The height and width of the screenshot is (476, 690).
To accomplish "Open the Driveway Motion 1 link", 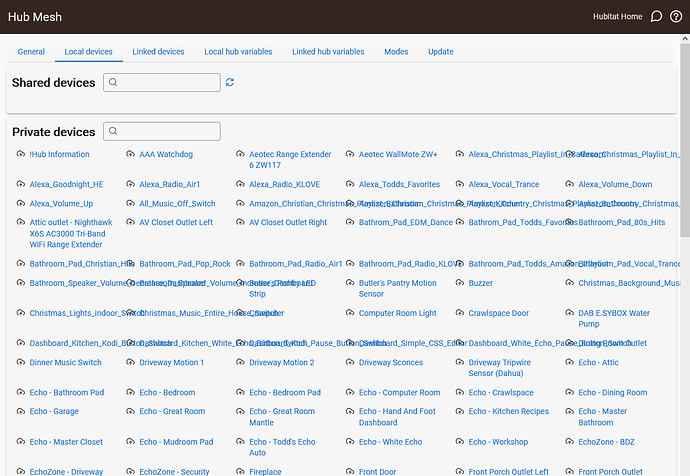I will pyautogui.click(x=172, y=362).
